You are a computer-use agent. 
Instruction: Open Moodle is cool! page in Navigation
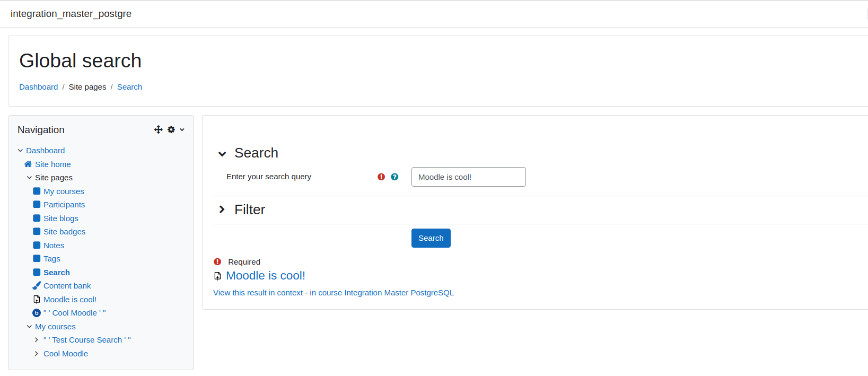[x=70, y=300]
